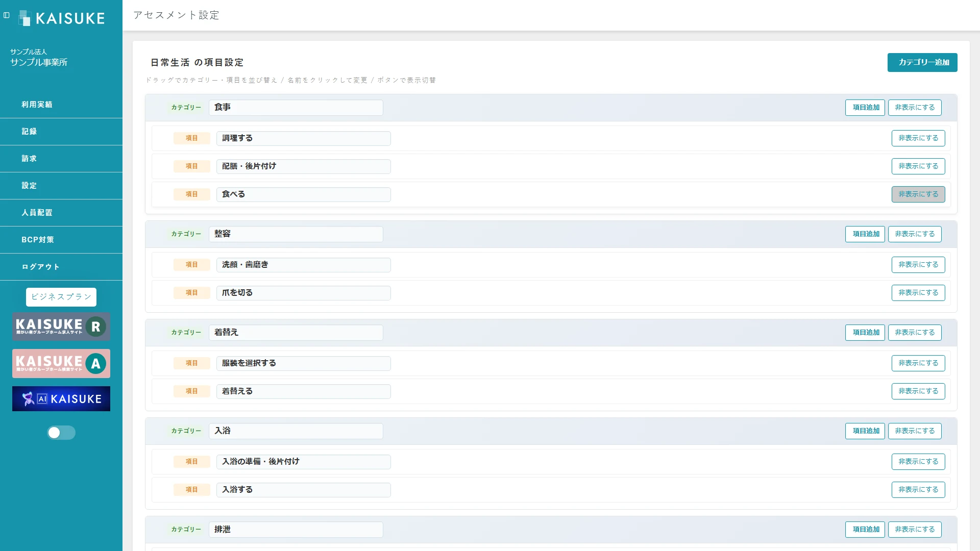Click the KAISUKE logo
This screenshot has width=980, height=551.
[x=61, y=18]
